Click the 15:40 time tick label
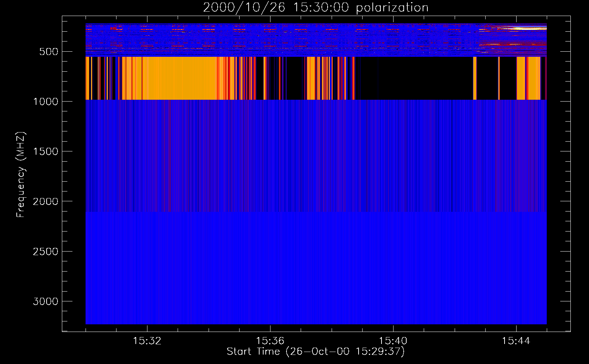The height and width of the screenshot is (364, 589). (393, 341)
